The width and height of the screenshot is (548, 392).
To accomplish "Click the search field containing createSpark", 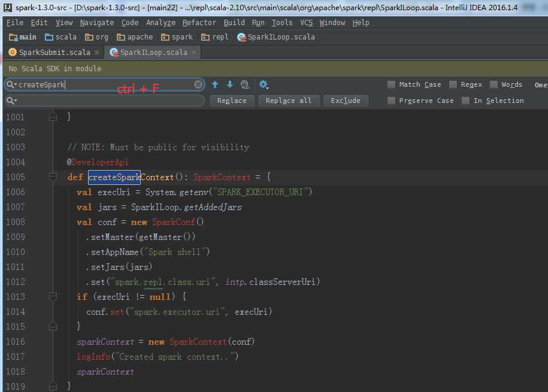I will pos(105,84).
